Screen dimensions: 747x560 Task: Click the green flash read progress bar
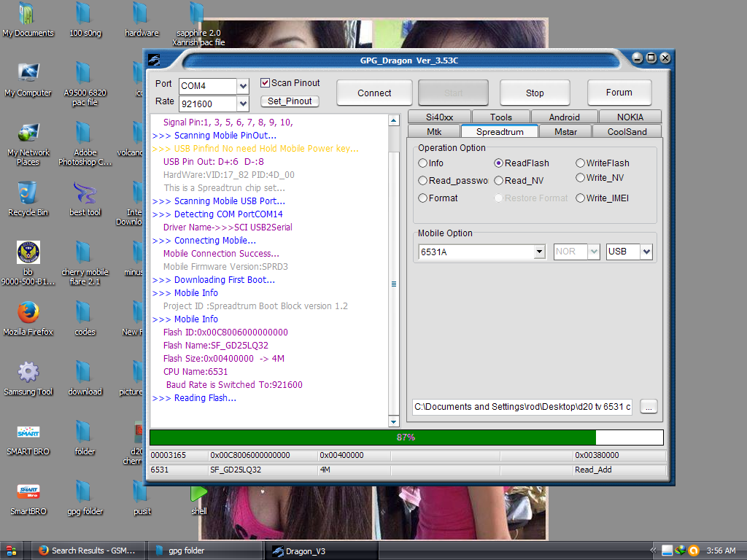coord(372,437)
